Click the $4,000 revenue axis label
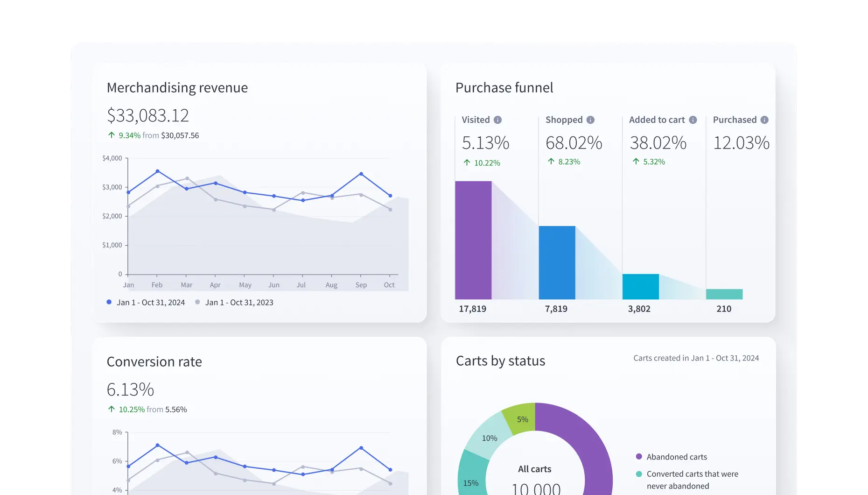The width and height of the screenshot is (868, 495). coord(112,158)
